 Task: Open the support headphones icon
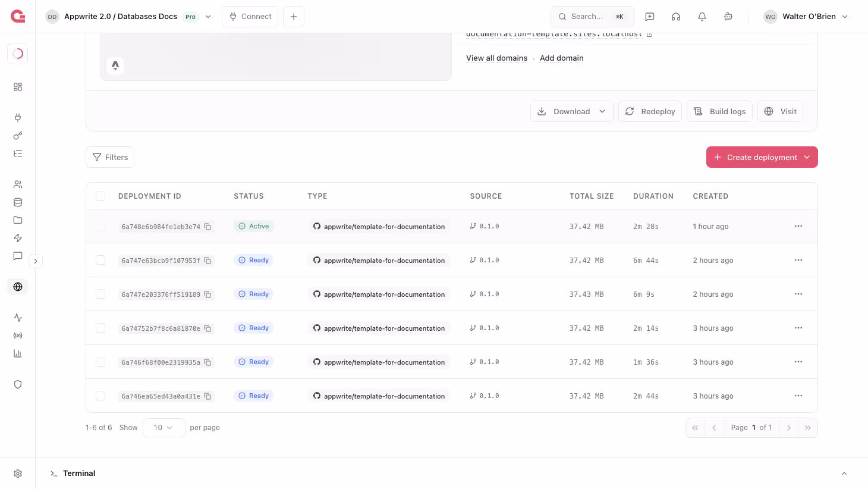coord(676,17)
